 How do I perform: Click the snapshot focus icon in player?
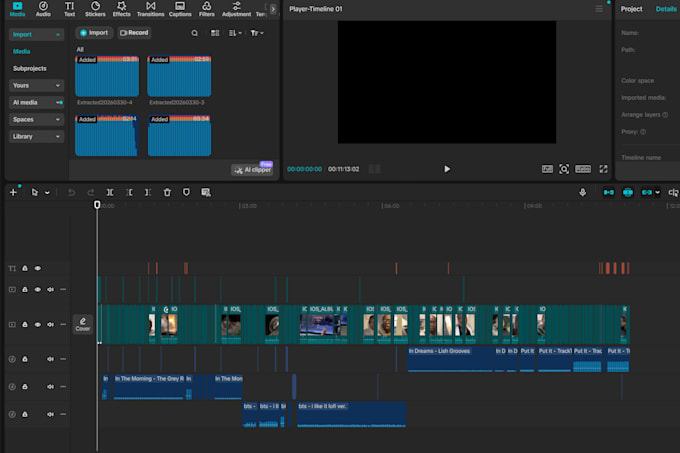click(x=564, y=169)
